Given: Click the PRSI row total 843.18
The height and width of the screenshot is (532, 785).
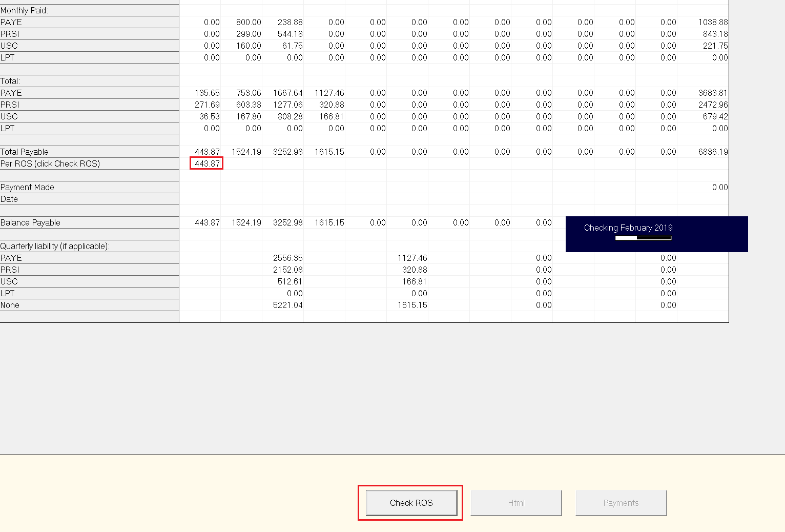Looking at the screenshot, I should (x=715, y=34).
